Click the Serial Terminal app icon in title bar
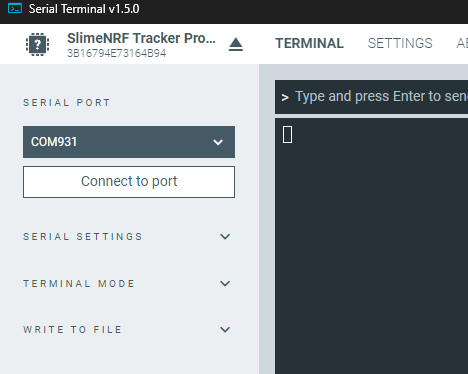This screenshot has width=468, height=374. pyautogui.click(x=15, y=8)
